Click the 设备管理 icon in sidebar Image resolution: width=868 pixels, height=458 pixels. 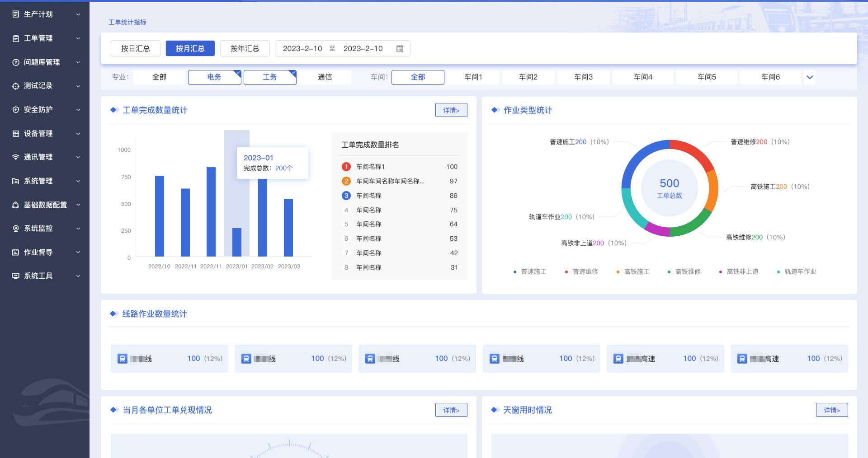tap(16, 134)
